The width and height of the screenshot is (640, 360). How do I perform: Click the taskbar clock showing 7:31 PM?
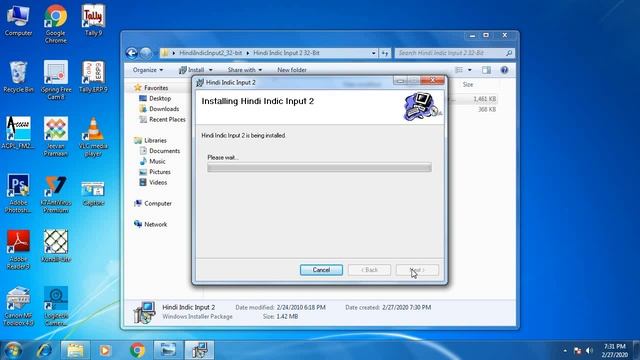pos(615,351)
